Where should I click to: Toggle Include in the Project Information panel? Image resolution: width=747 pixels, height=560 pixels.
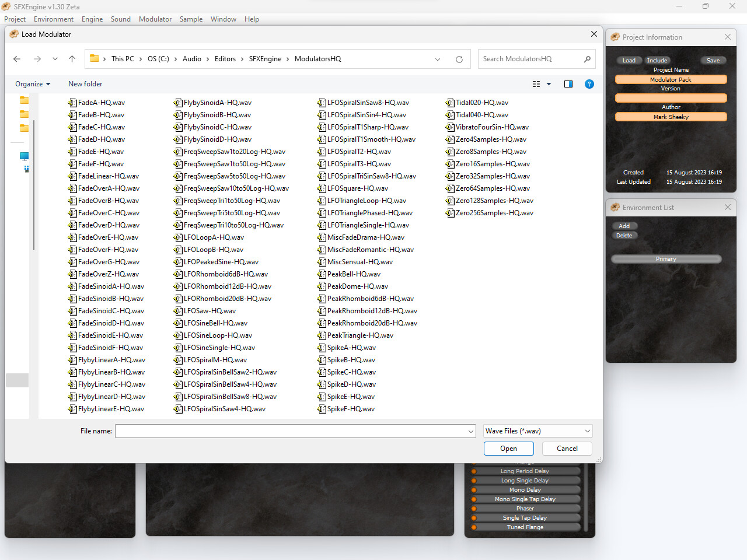(657, 60)
